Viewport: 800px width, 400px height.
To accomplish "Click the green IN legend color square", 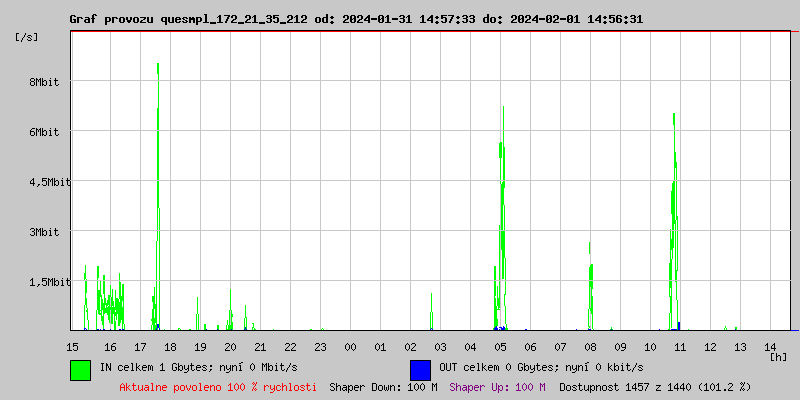I will tap(80, 369).
